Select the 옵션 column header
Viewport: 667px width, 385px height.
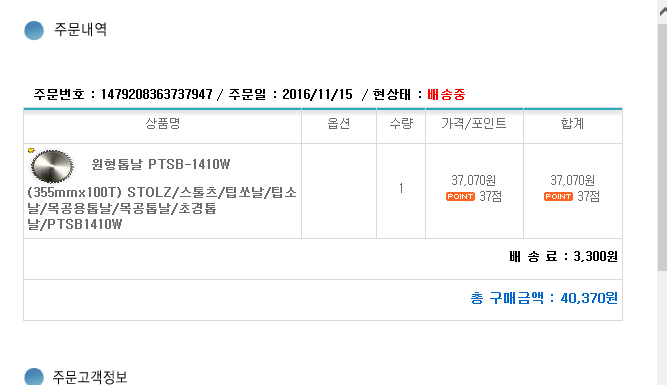[339, 123]
